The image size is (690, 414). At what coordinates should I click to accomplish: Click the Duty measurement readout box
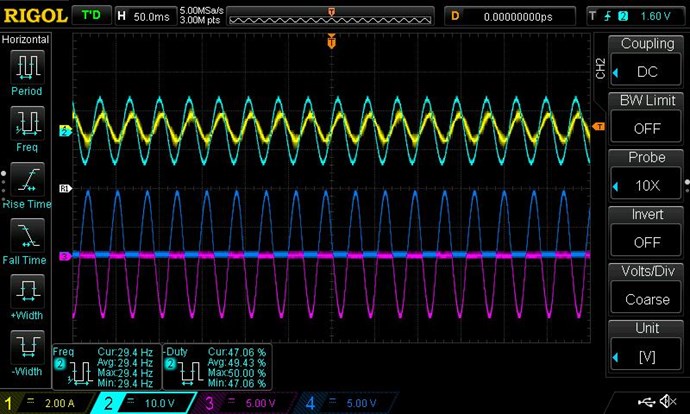click(216, 368)
